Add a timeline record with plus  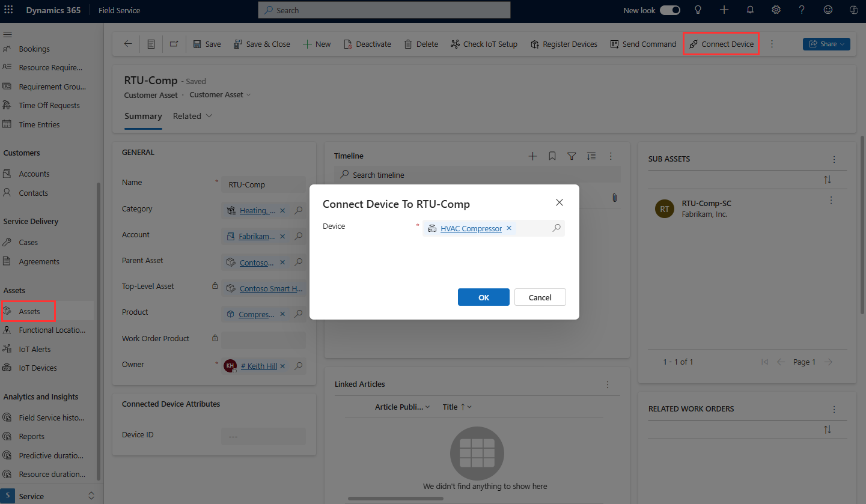(532, 156)
